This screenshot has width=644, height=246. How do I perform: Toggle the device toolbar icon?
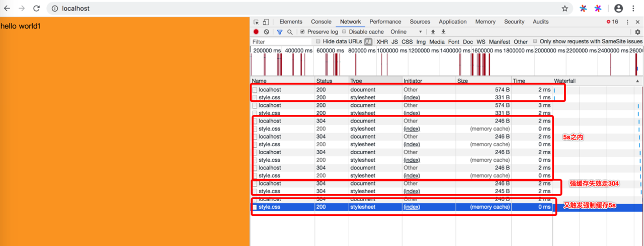pyautogui.click(x=266, y=22)
